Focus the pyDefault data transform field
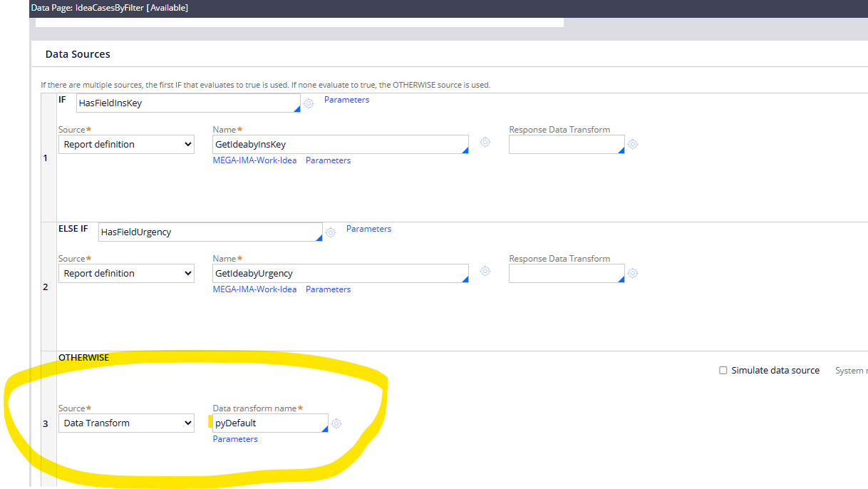Image resolution: width=868 pixels, height=489 pixels. pos(271,423)
